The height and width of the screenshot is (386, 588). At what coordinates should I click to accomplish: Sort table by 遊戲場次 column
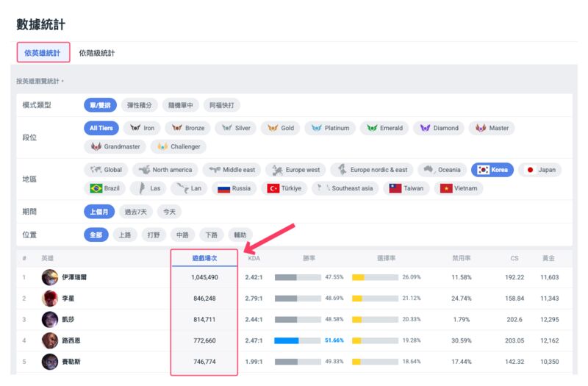(204, 258)
